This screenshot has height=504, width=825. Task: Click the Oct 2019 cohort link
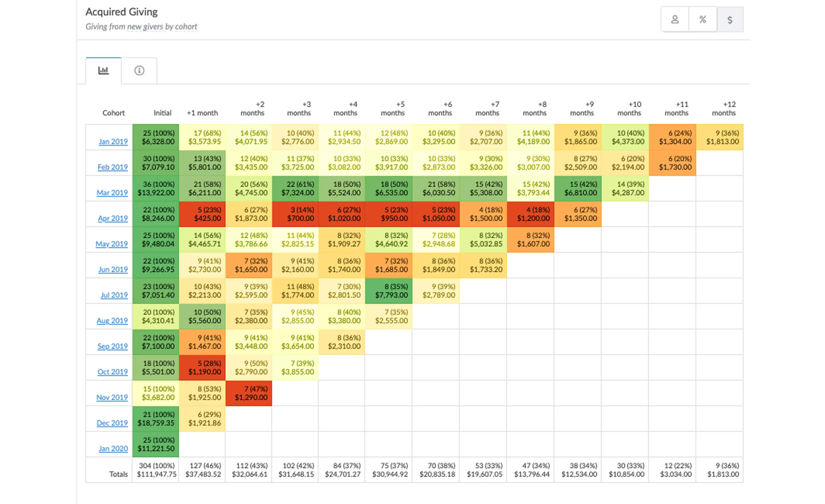click(x=113, y=372)
